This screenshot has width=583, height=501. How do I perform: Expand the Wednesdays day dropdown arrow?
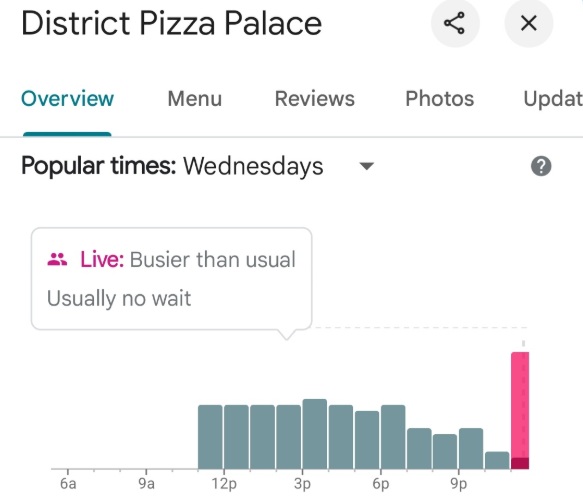click(367, 166)
